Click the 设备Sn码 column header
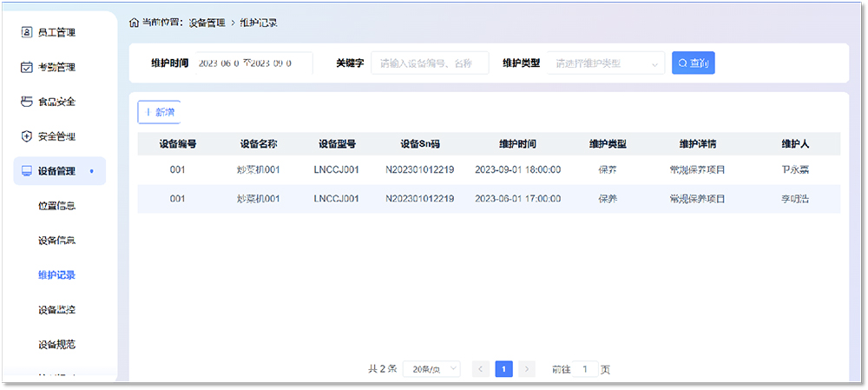Viewport: 868px width, 390px height. (420, 144)
